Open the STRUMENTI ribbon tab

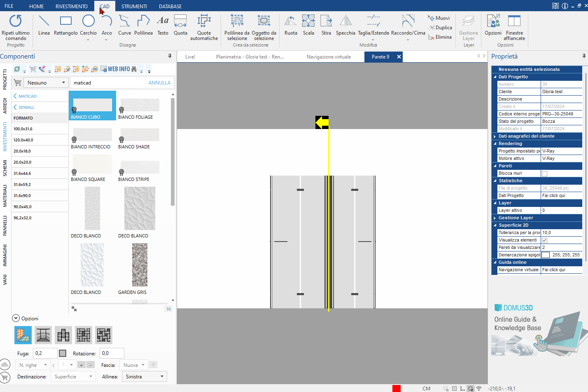(x=134, y=6)
